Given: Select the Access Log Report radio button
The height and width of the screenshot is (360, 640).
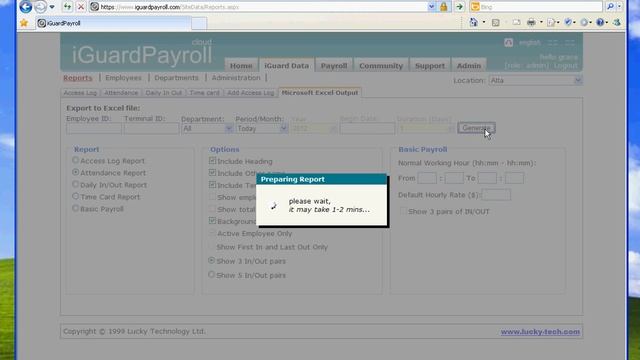Looking at the screenshot, I should click(76, 160).
